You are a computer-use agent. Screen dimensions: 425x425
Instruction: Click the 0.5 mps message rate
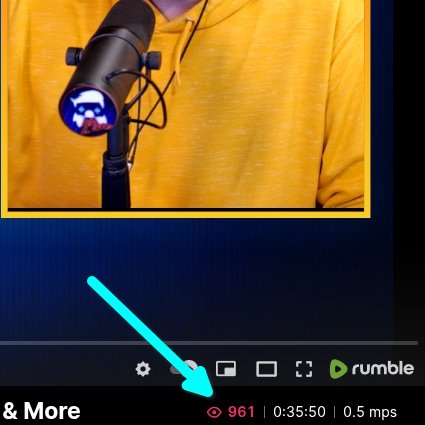pos(370,412)
